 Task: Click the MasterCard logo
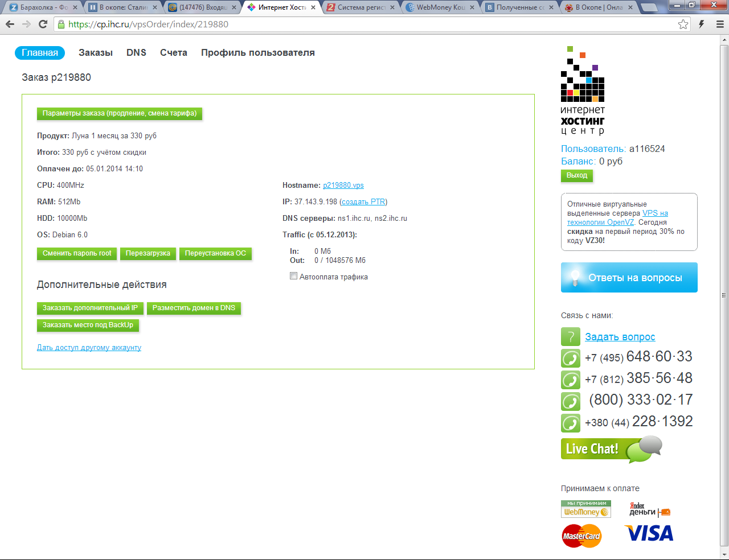coord(581,536)
